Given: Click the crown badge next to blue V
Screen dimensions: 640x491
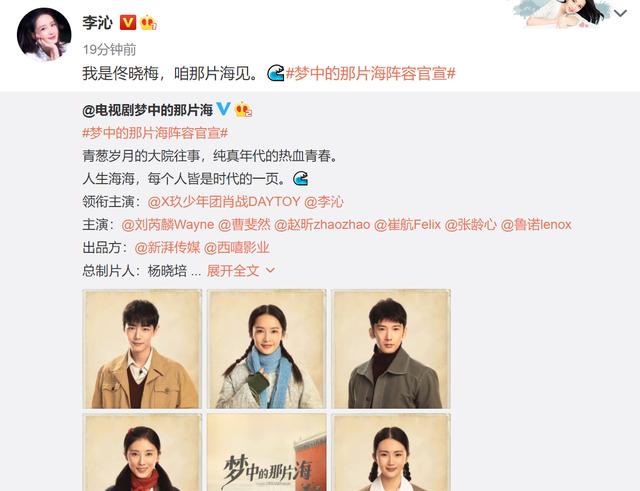Looking at the screenshot, I should coord(243,109).
